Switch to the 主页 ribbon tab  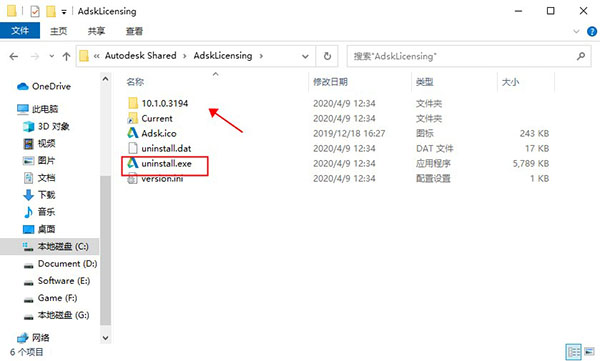click(59, 31)
